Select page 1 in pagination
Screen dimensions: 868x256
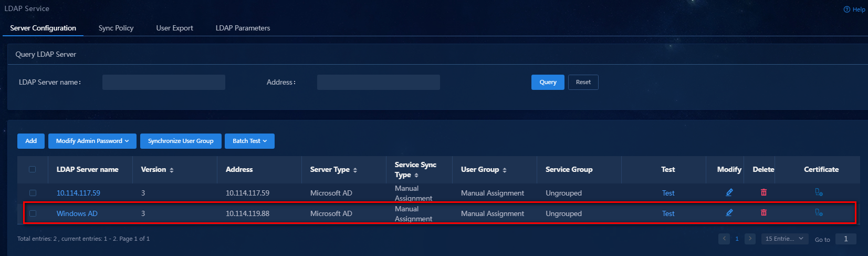[x=737, y=239]
